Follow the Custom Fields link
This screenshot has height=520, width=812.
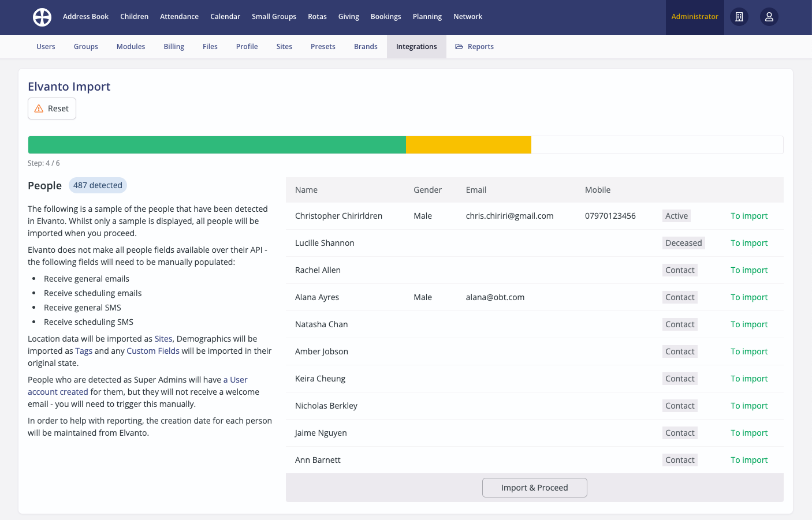point(153,351)
